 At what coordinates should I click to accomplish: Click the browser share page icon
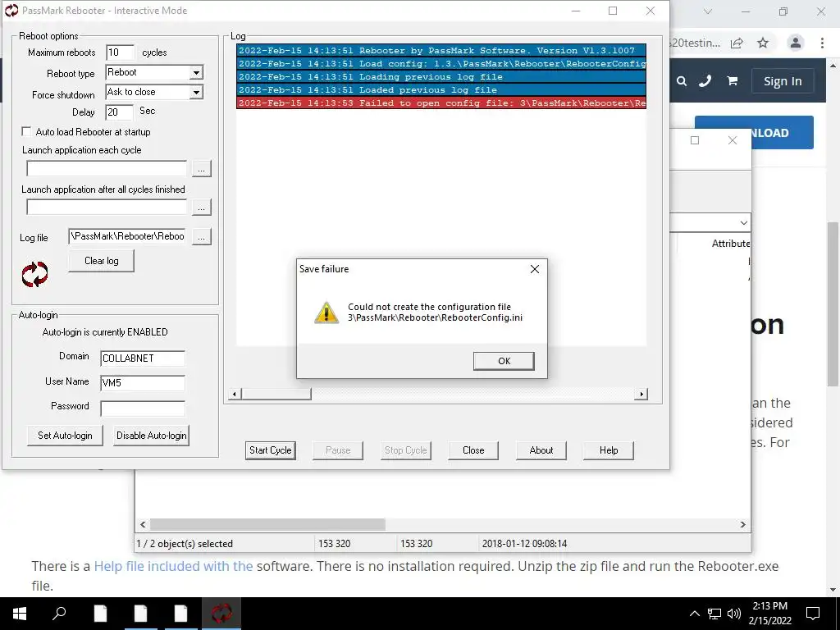(x=737, y=43)
